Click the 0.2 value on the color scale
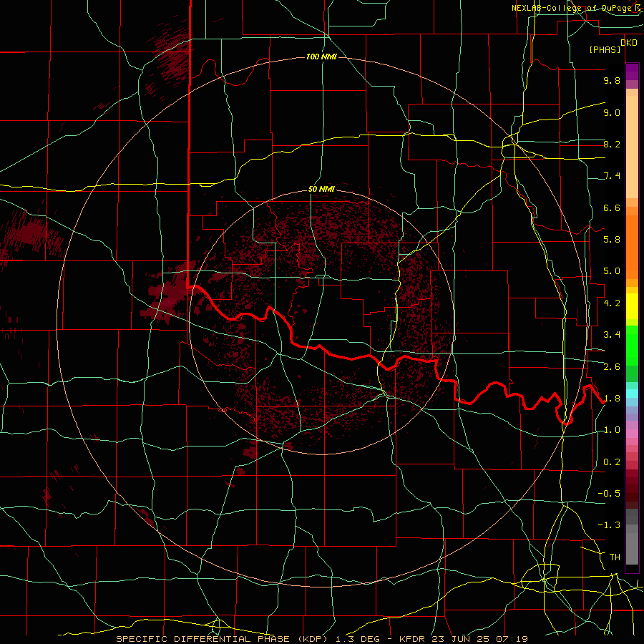Image resolution: width=644 pixels, height=644 pixels. point(612,462)
